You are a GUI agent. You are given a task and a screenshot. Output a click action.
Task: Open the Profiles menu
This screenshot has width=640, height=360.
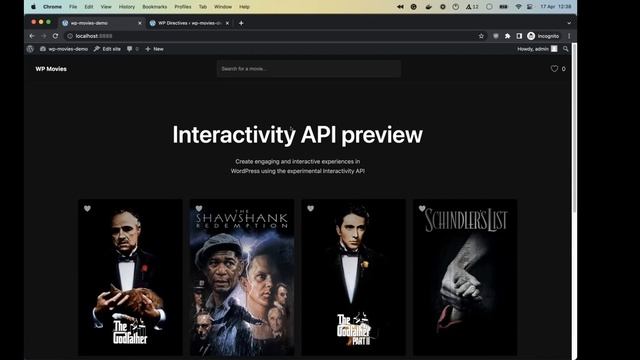(x=183, y=7)
